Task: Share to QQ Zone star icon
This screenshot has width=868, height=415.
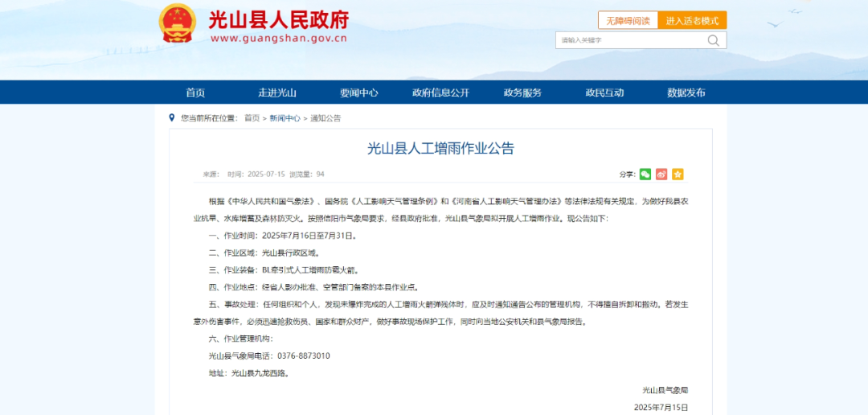Action: (x=678, y=174)
